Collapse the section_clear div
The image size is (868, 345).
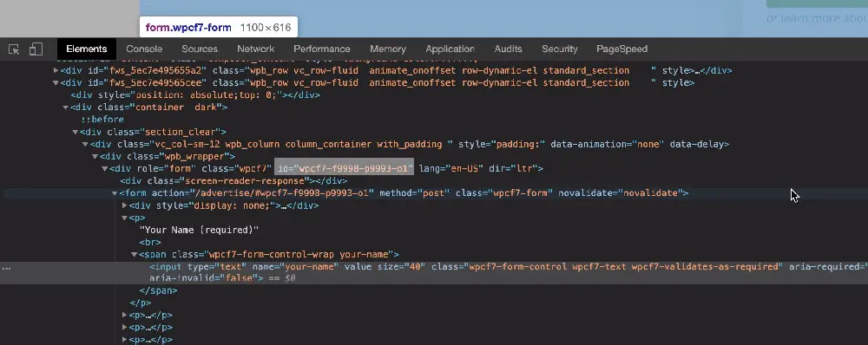click(x=76, y=132)
